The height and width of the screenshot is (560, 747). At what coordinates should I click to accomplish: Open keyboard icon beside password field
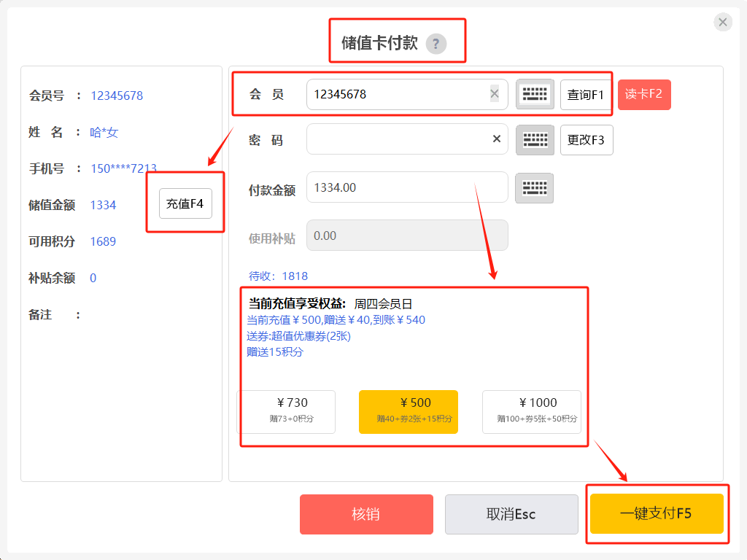tap(535, 140)
